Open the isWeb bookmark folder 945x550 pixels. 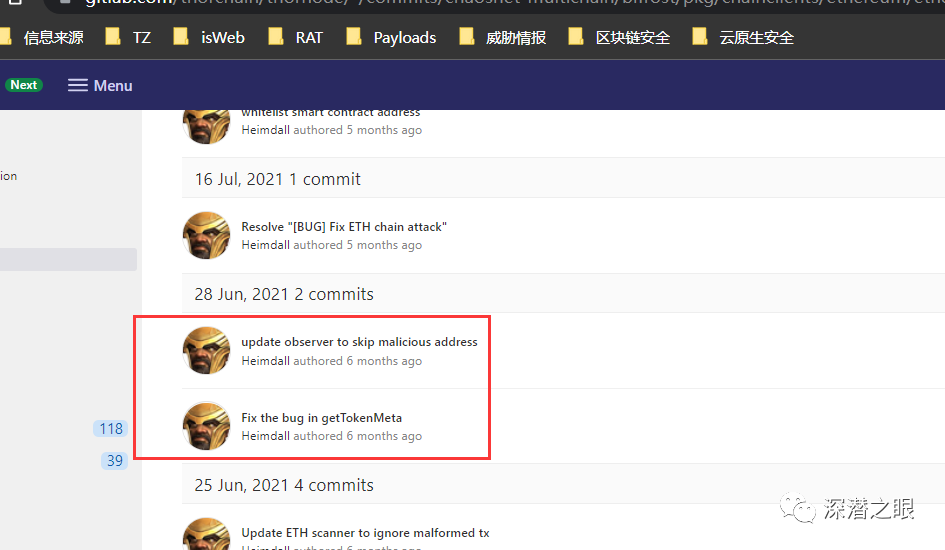click(209, 37)
